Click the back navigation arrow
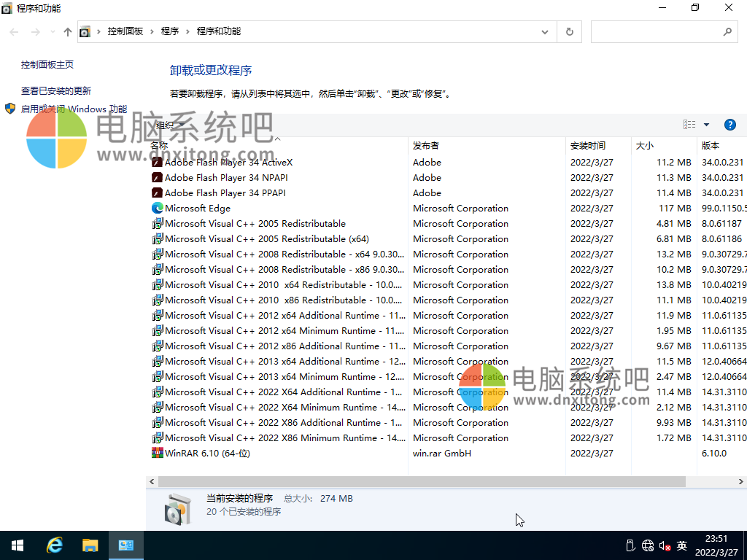This screenshot has height=560, width=747. (x=13, y=31)
